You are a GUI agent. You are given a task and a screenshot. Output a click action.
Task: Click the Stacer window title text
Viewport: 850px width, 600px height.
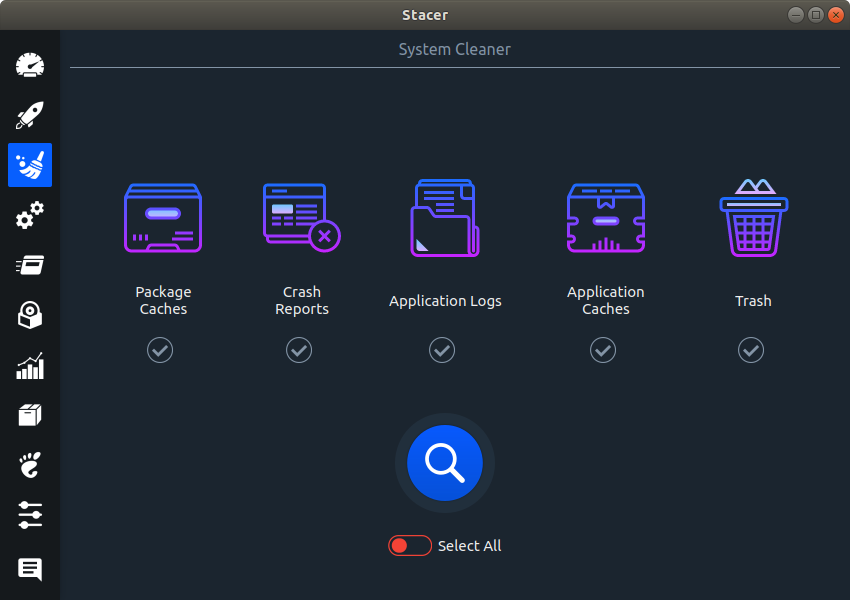(x=425, y=15)
